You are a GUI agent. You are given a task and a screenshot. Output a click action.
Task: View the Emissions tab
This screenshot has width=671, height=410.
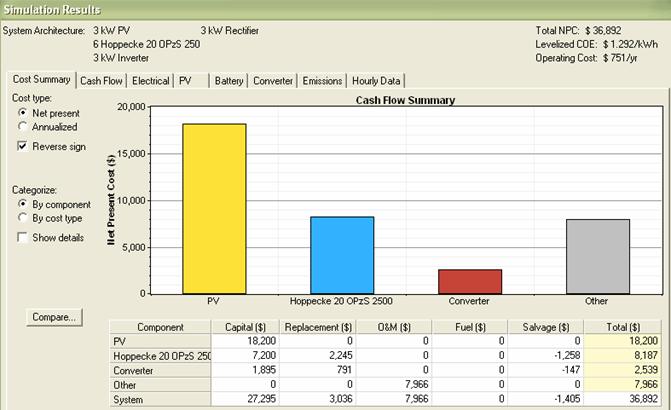point(323,80)
